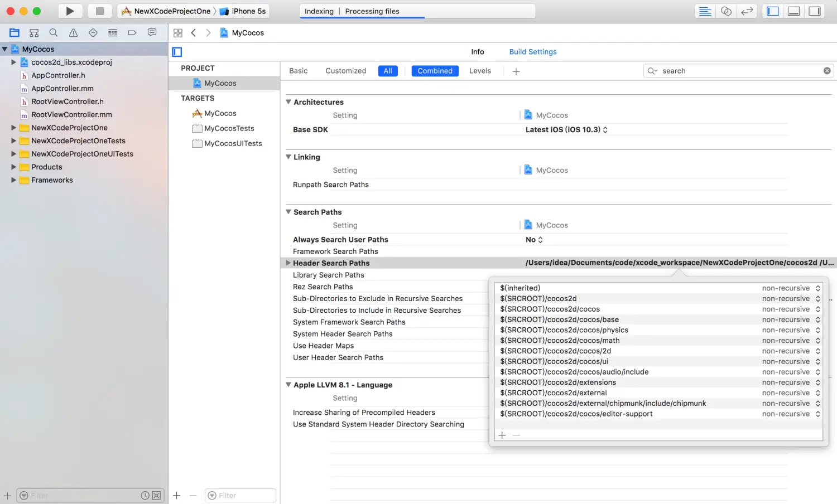The image size is (837, 504).
Task: Remove the selected header search path
Action: pos(516,435)
